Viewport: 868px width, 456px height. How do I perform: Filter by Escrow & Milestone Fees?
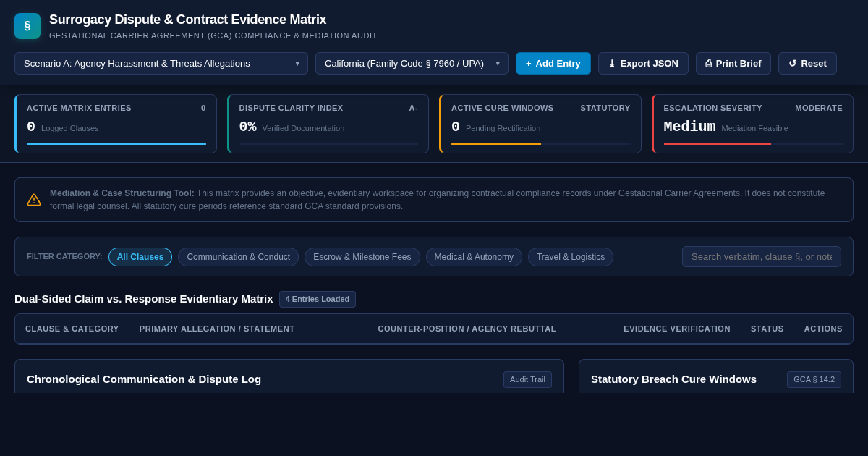(362, 257)
